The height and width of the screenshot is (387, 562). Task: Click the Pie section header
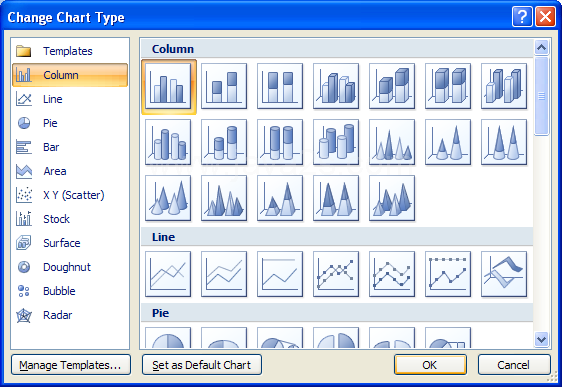337,313
